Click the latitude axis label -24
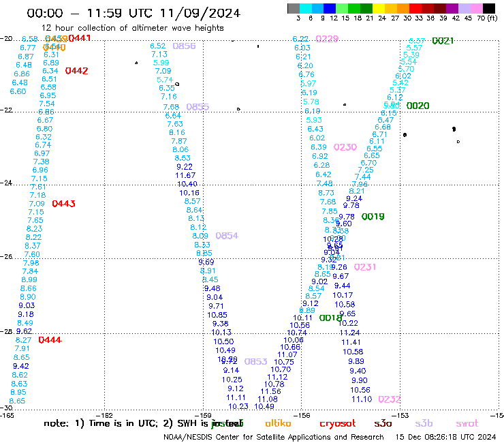Image resolution: width=504 pixels, height=443 pixels. 6,183
